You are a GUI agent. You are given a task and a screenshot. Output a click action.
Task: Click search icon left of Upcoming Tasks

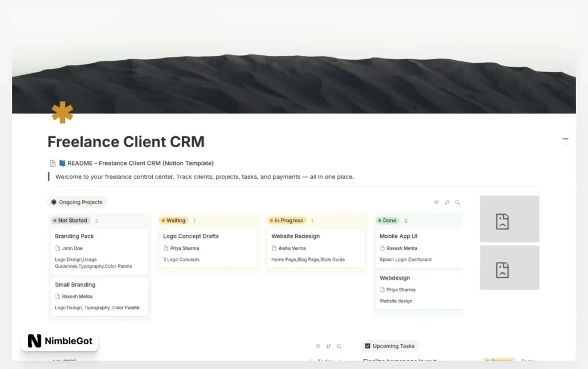click(x=339, y=346)
